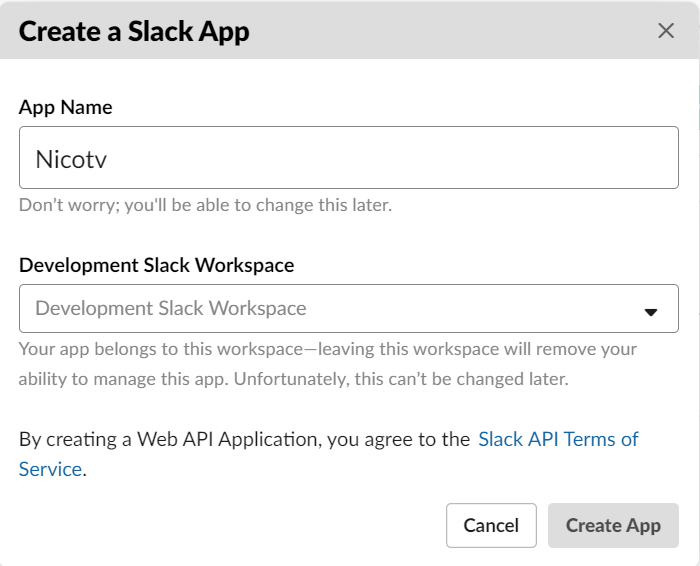Click the App Name text field

[x=348, y=157]
